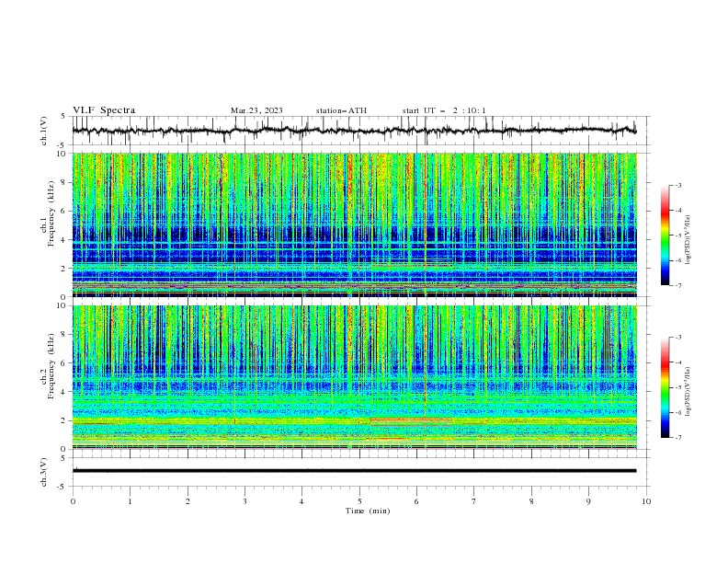Click time axis tick label "4"
This screenshot has width=728, height=563.
pos(301,501)
